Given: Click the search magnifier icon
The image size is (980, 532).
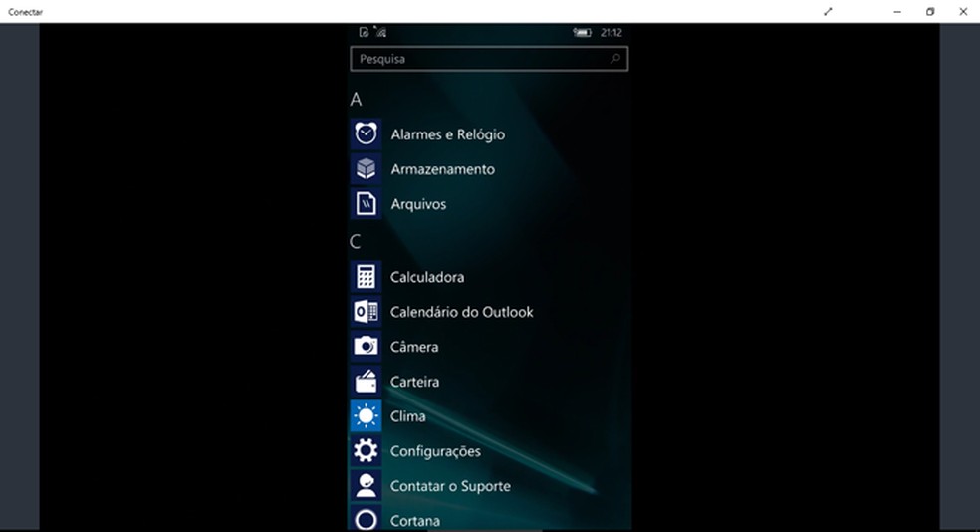Looking at the screenshot, I should pos(615,58).
